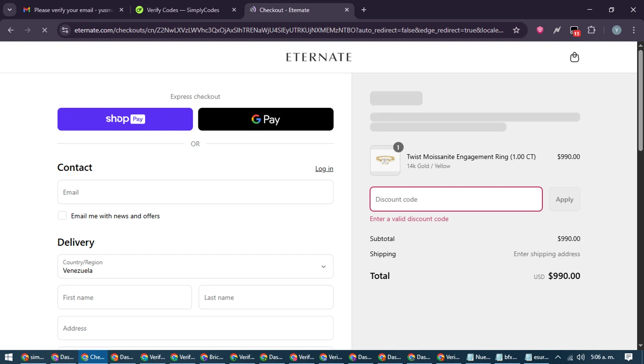Click the Apply discount button
The image size is (644, 364).
(565, 199)
